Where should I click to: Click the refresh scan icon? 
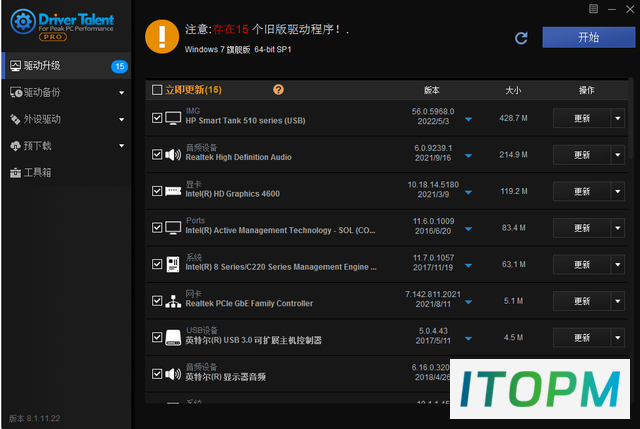521,38
